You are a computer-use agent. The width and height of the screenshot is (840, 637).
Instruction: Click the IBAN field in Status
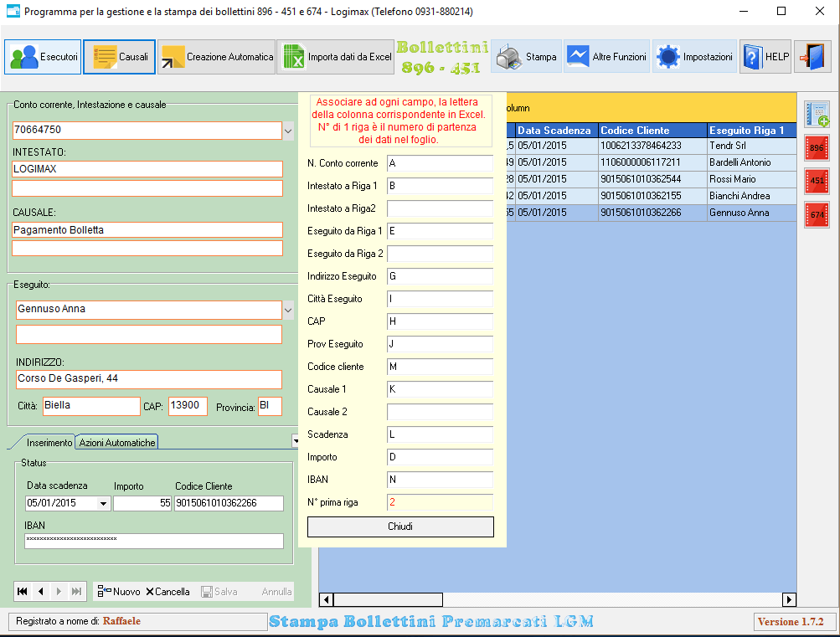click(x=154, y=541)
